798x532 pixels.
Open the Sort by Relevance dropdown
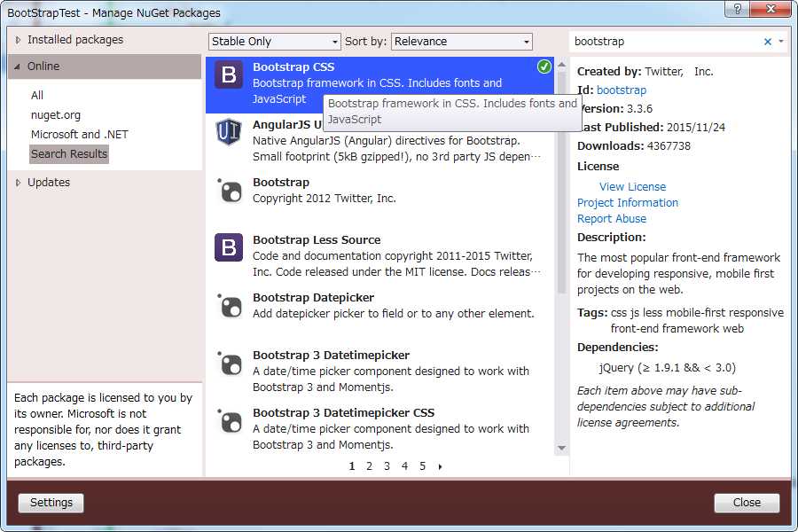(462, 42)
